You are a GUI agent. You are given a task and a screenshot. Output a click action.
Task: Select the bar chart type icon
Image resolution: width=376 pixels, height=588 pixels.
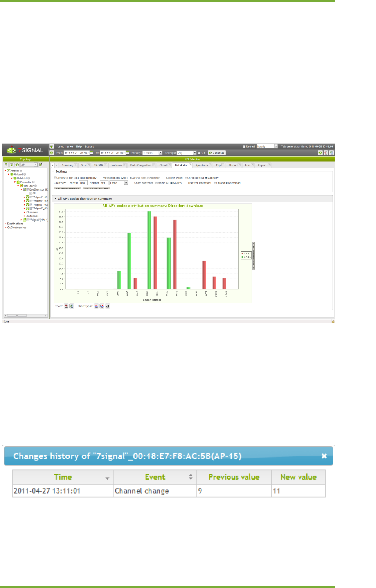108,306
